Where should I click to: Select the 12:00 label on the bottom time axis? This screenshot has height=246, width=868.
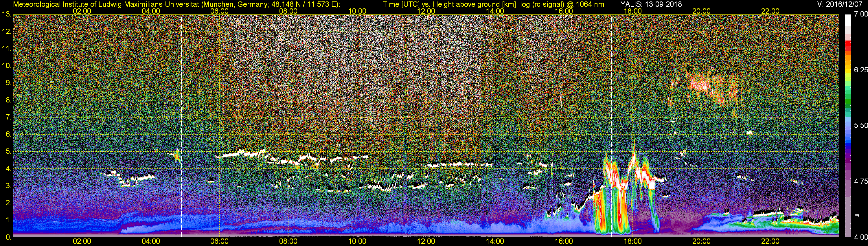coord(426,242)
